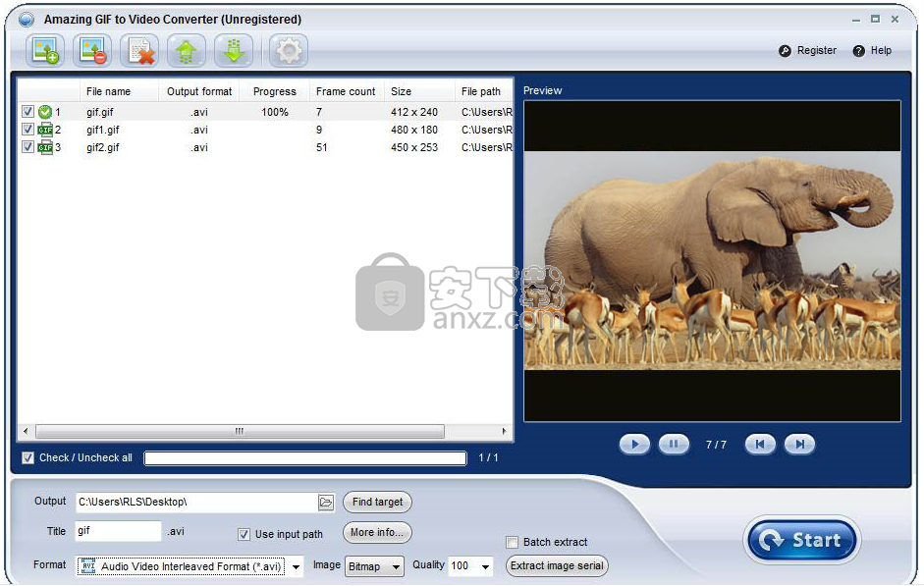This screenshot has height=586, width=924.
Task: Select the gif2.gif file name
Action: click(x=102, y=147)
